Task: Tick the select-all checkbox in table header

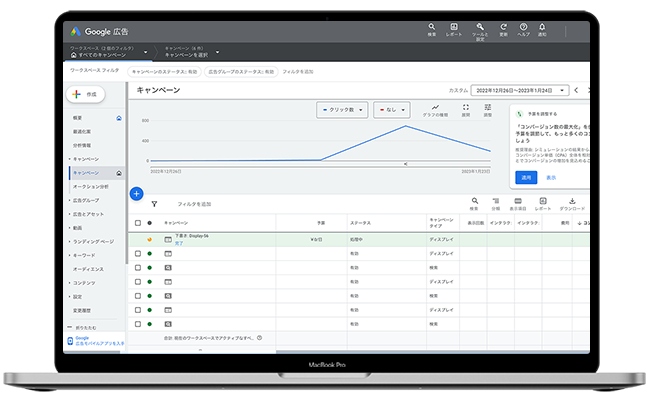Action: coord(137,223)
